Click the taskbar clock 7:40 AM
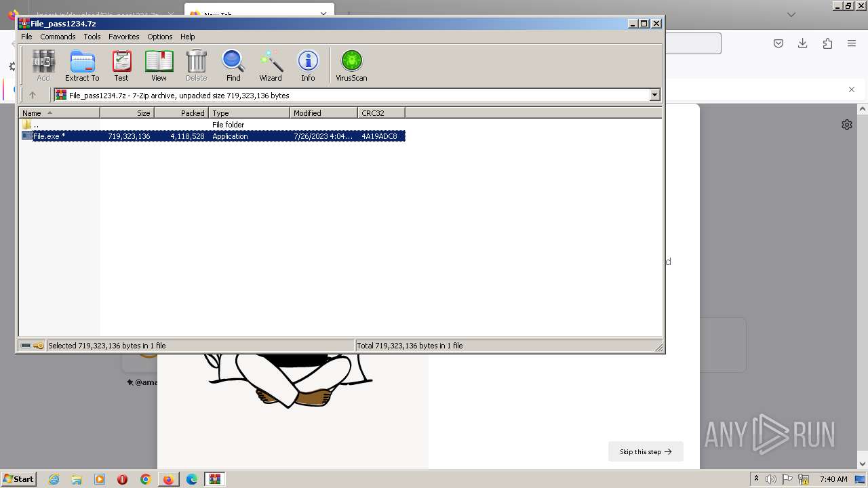The height and width of the screenshot is (488, 868). coord(833,479)
